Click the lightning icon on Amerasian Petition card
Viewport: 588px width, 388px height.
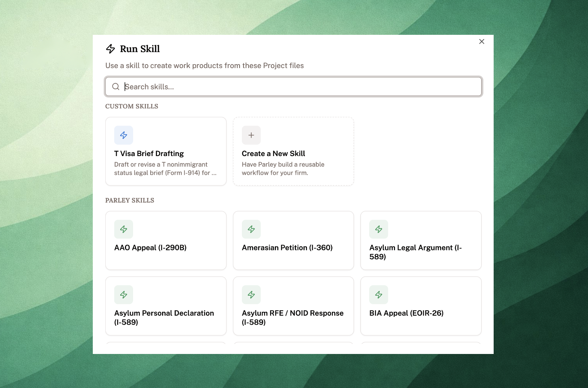(251, 229)
